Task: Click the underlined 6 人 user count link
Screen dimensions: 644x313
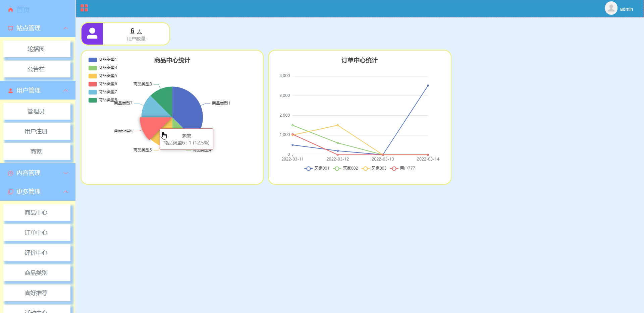Action: [x=133, y=31]
